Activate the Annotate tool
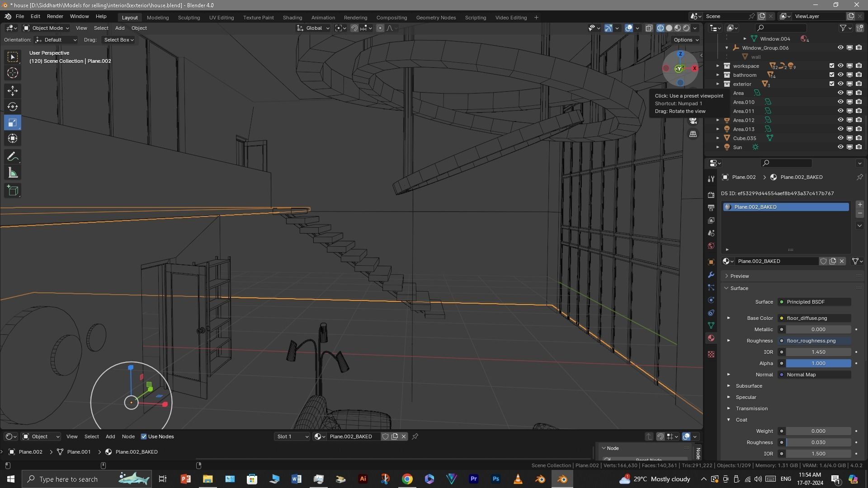This screenshot has width=868, height=488. coord(13,157)
